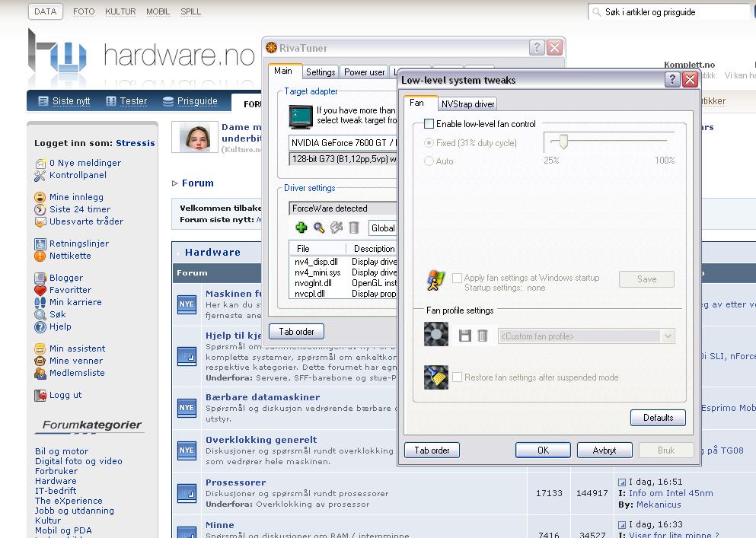The height and width of the screenshot is (538, 756).
Task: Click the edit icon beside the magnifier in Driver settings
Action: [336, 228]
